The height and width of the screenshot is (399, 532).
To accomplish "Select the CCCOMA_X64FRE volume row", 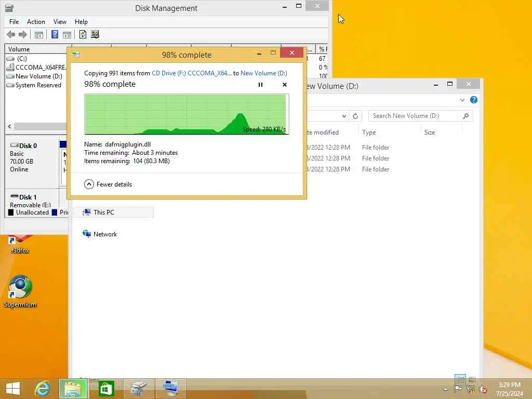I will 36,67.
